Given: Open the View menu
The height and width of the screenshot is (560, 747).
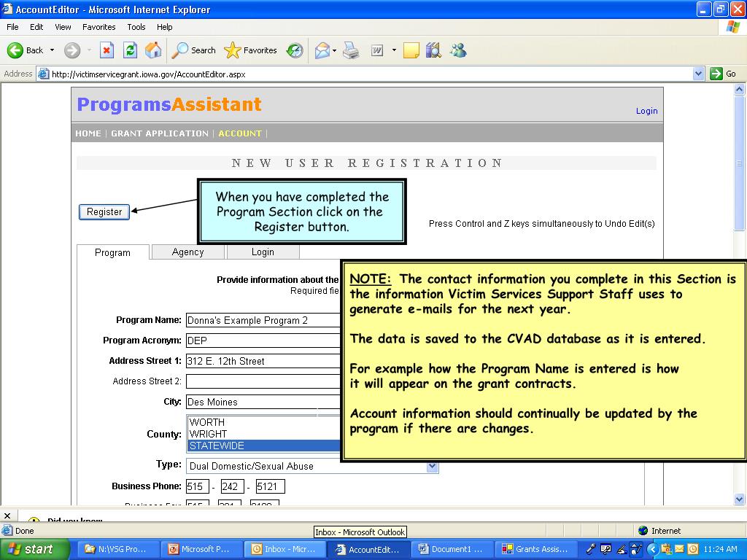Looking at the screenshot, I should coord(63,27).
